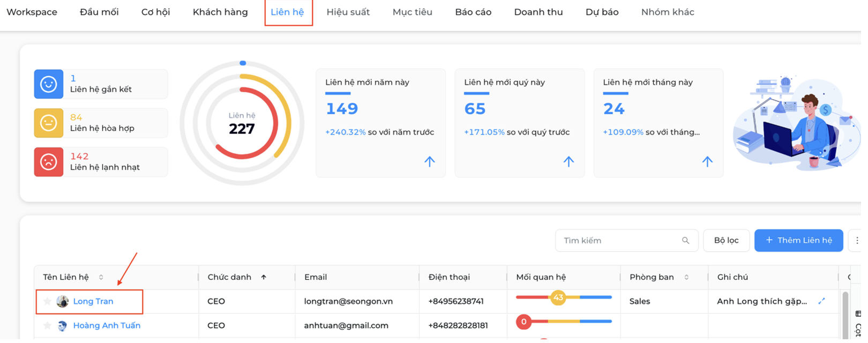The width and height of the screenshot is (868, 343).
Task: Go to the Khách hàng tab
Action: click(x=220, y=12)
